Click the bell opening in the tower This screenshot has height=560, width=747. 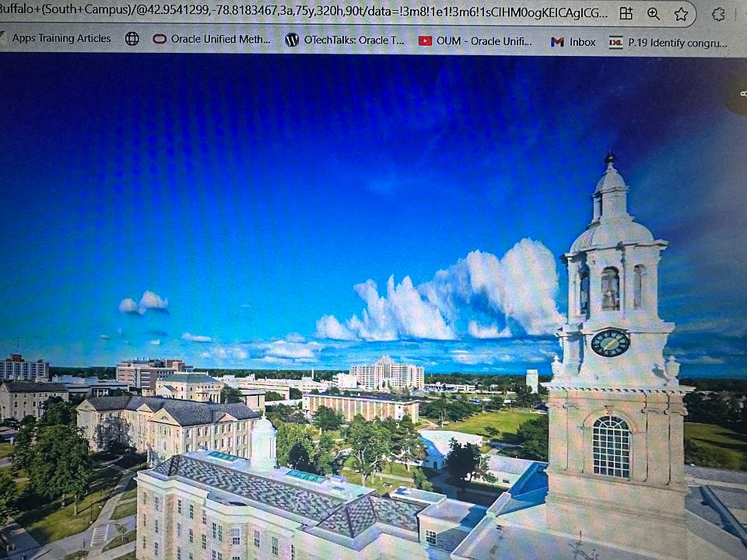click(610, 289)
